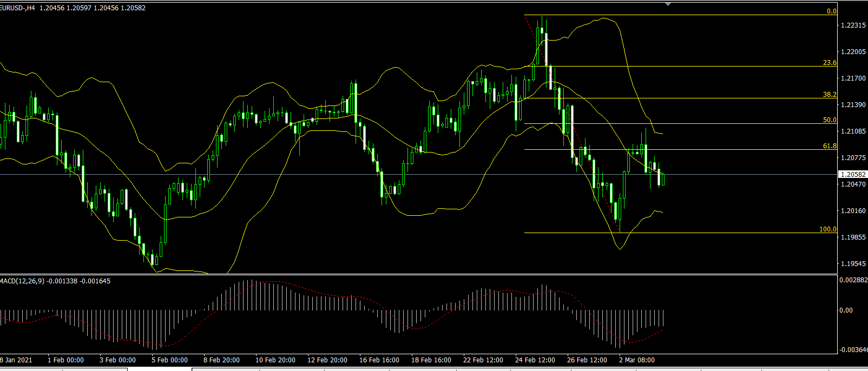Click MACD scale value 0.002882
This screenshot has width=868, height=371.
click(x=853, y=280)
